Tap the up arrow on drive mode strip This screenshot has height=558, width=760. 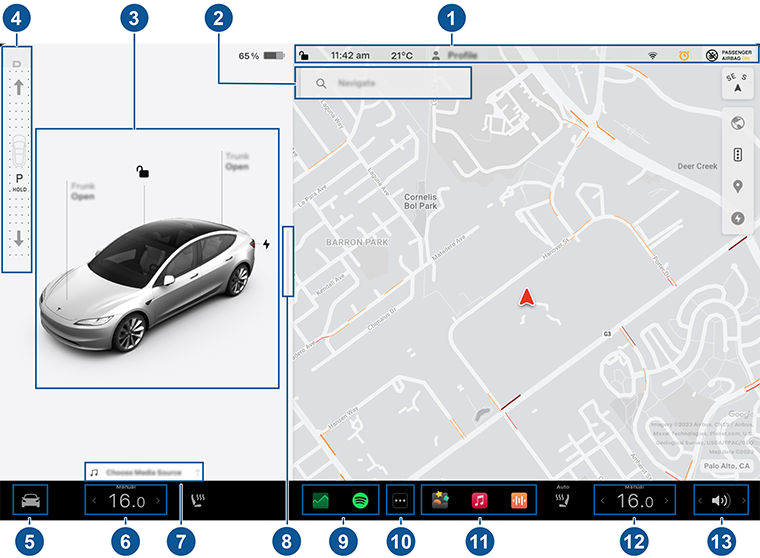point(18,87)
